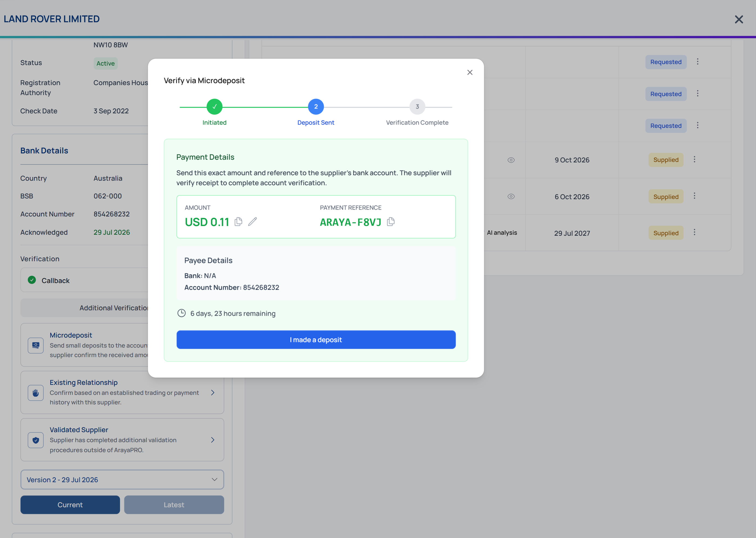Open options menu for third Requested row
This screenshot has width=756, height=538.
(697, 125)
